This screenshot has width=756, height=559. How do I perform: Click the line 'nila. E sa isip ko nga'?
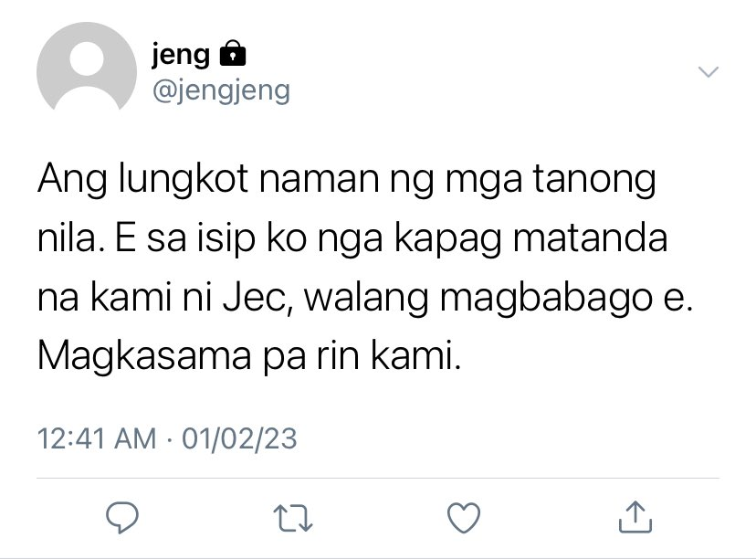pyautogui.click(x=210, y=238)
